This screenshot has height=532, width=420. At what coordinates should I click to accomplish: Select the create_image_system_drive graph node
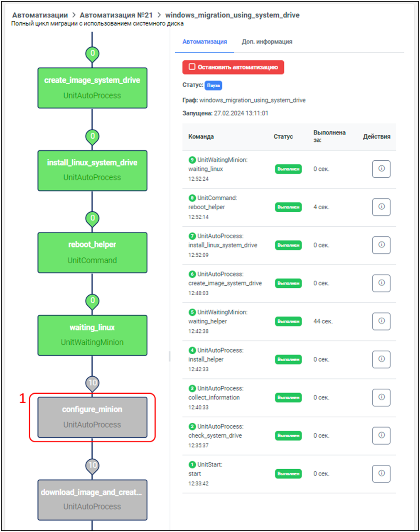tap(92, 88)
